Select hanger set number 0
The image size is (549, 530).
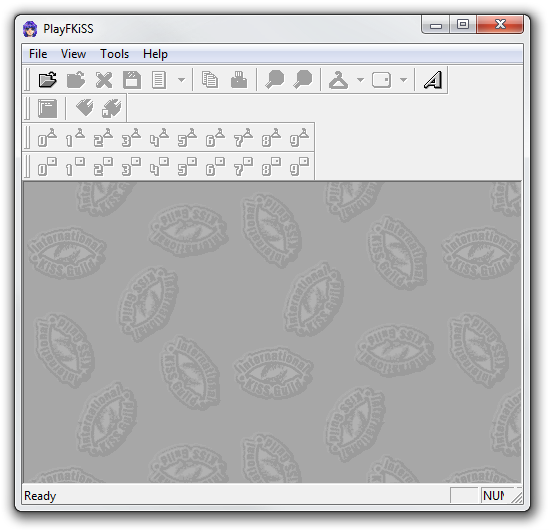47,138
